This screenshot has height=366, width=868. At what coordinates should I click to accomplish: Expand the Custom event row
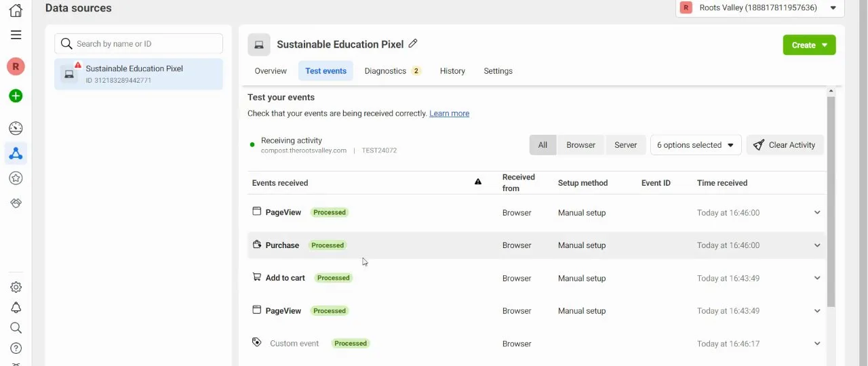coord(817,344)
